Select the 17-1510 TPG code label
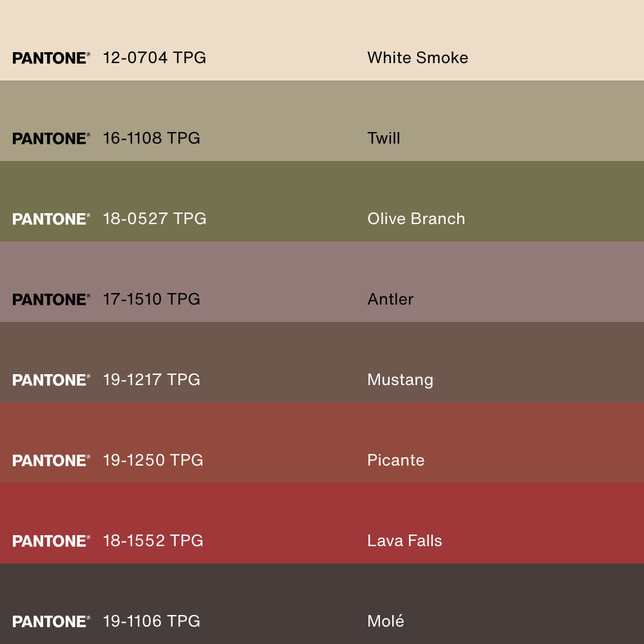Screen dimensions: 644x644 click(x=151, y=299)
